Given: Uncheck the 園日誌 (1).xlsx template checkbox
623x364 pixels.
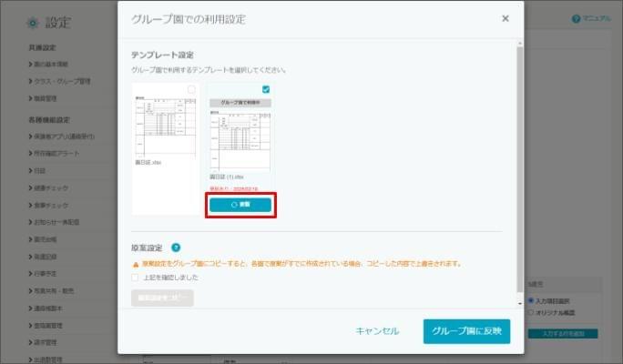Looking at the screenshot, I should click(x=266, y=89).
